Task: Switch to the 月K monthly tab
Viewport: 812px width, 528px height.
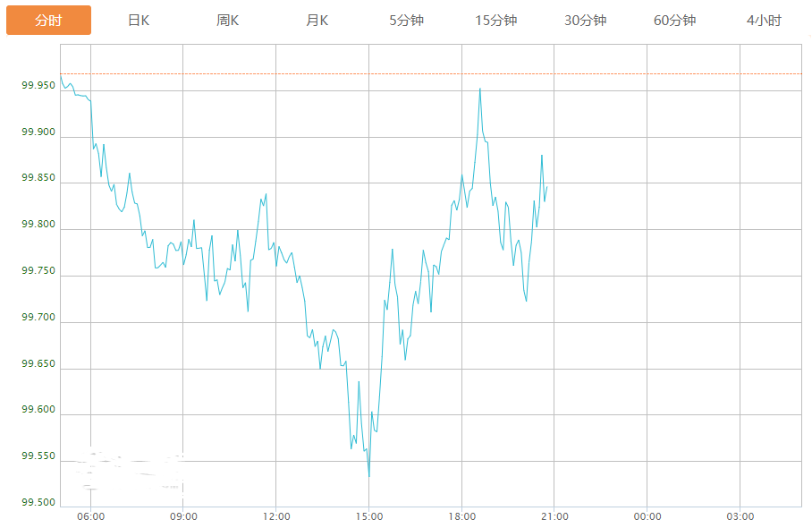Action: [317, 21]
